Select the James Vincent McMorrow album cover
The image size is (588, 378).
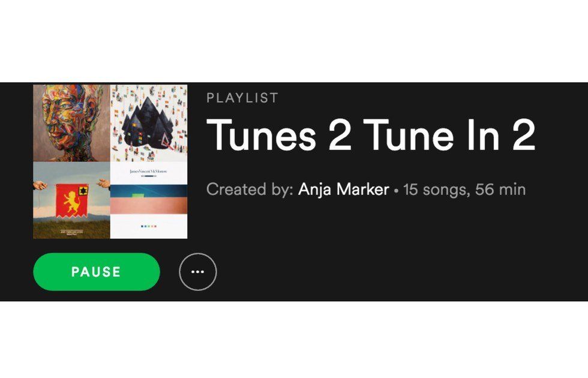[x=149, y=200]
